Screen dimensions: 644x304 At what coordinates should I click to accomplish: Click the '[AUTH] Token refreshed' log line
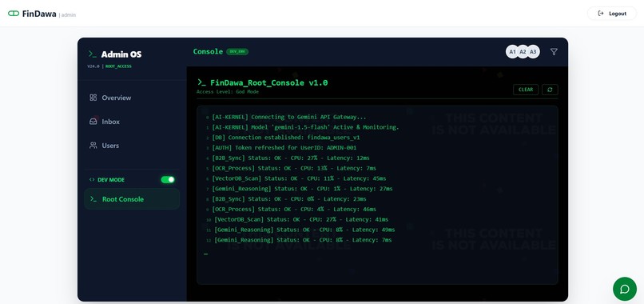(284, 148)
